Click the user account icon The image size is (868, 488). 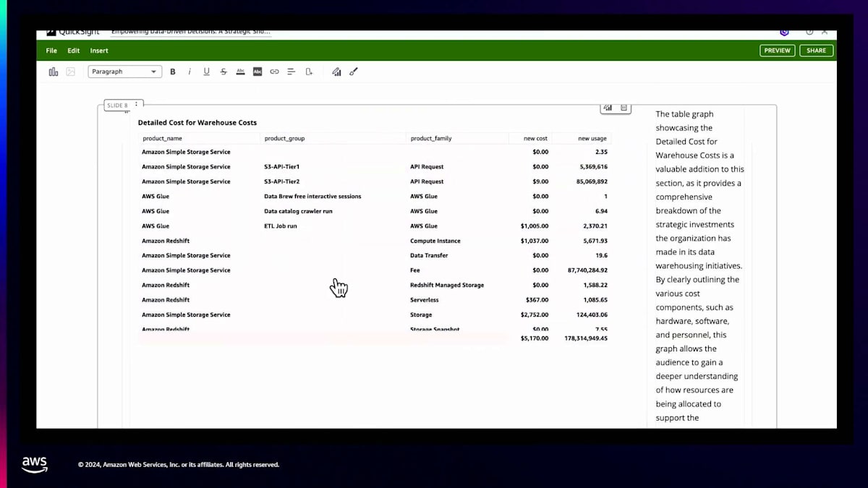[825, 32]
